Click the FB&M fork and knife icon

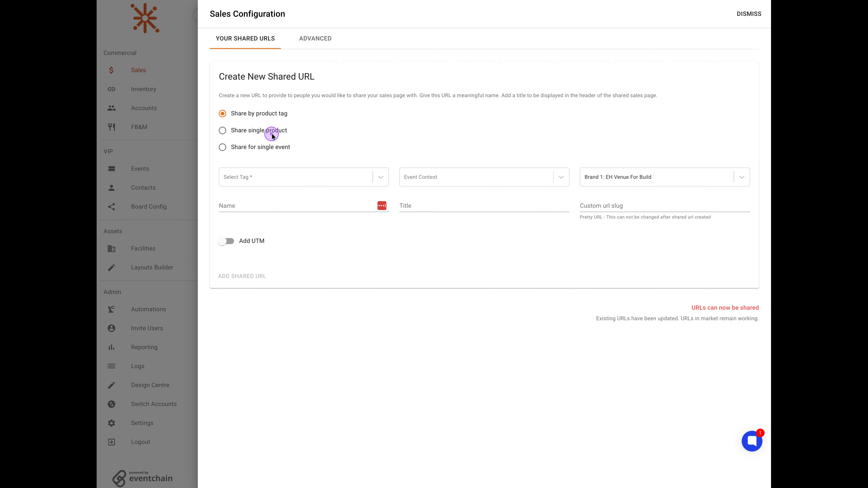112,127
